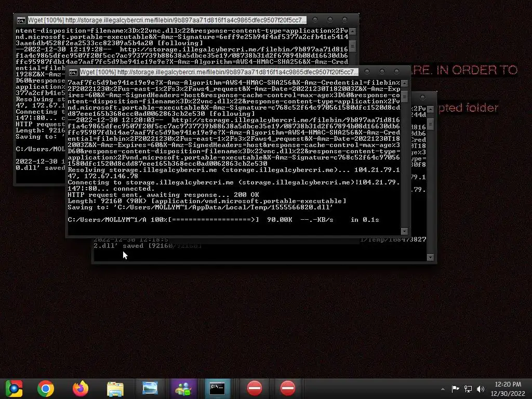Close the back-left Wget window
The width and height of the screenshot is (532, 399).
coord(345,20)
